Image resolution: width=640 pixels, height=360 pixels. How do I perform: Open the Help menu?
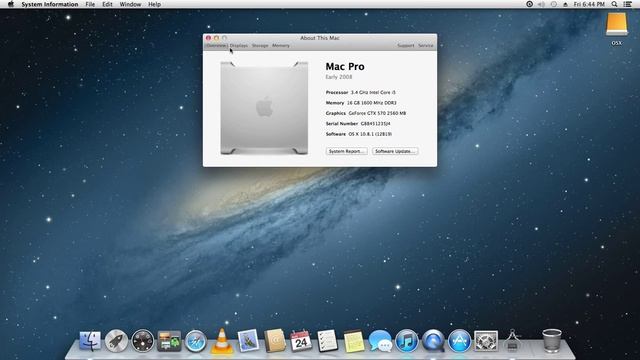coord(154,4)
